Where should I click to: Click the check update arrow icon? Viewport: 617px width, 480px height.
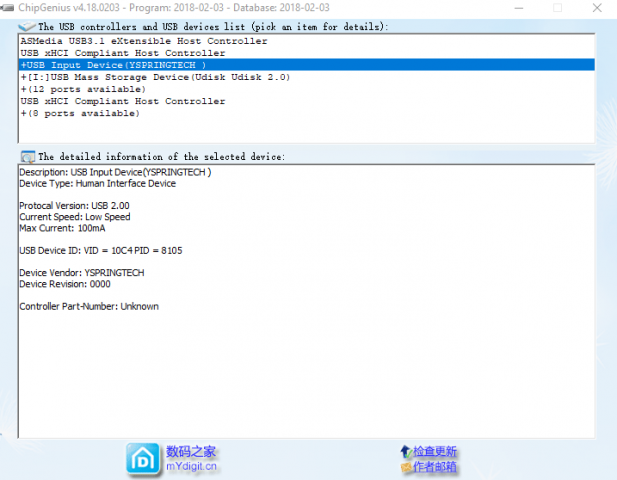pyautogui.click(x=406, y=451)
